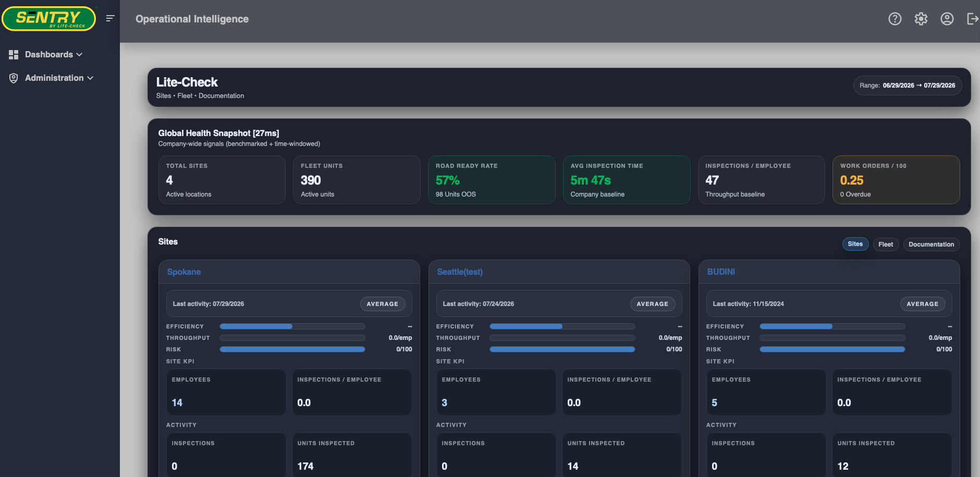The width and height of the screenshot is (980, 477).
Task: Click the Dashboards grid icon
Action: 14,55
